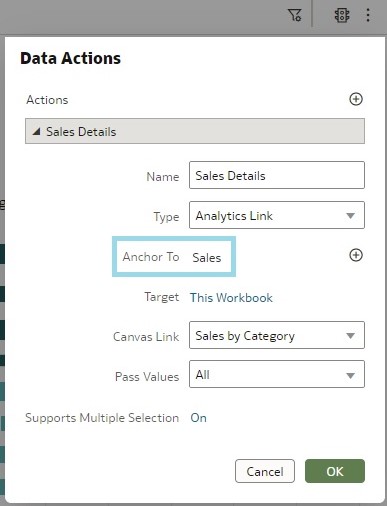Viewport: 387px width, 506px height.
Task: Select the Sales anchor value
Action: coord(207,258)
